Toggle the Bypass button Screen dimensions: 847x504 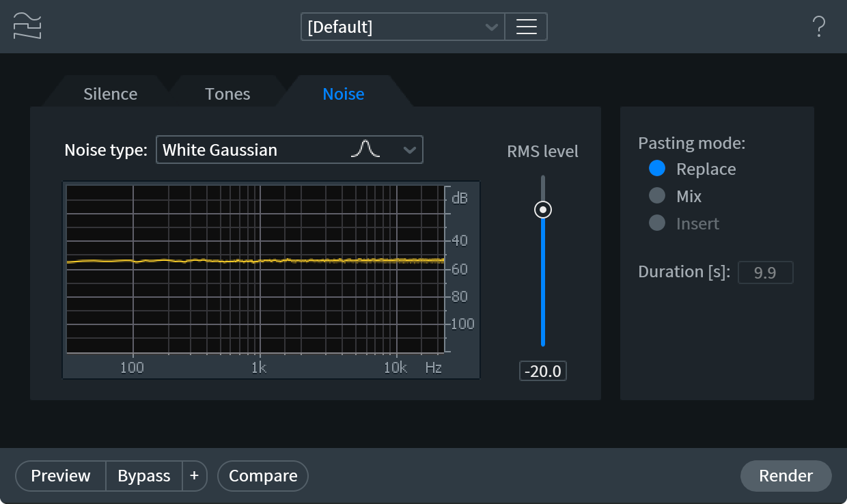(144, 476)
